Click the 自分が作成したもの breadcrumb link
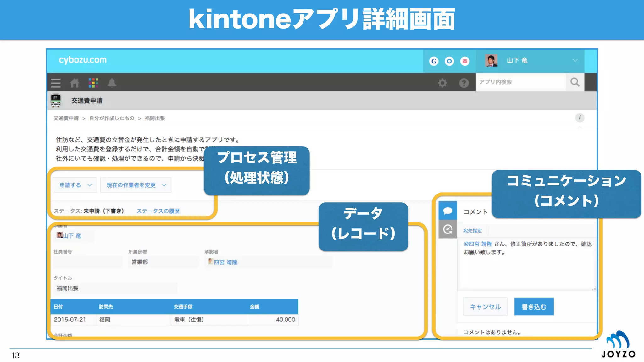 (x=112, y=118)
